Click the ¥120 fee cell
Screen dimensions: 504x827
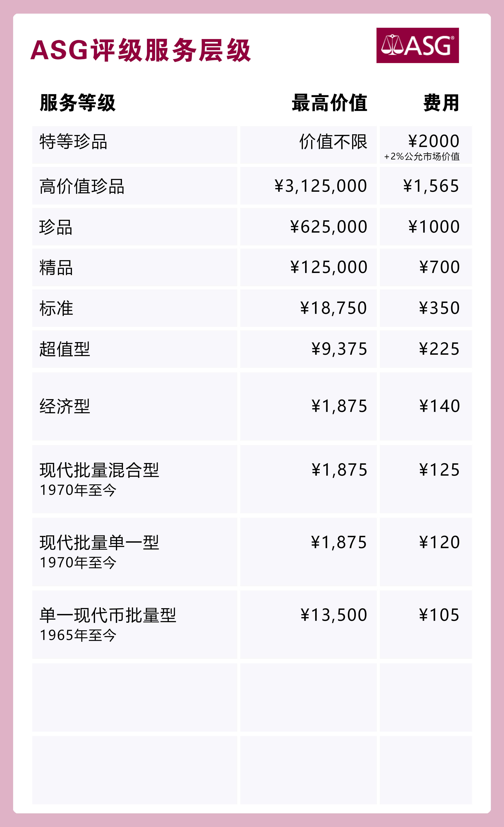(x=439, y=542)
